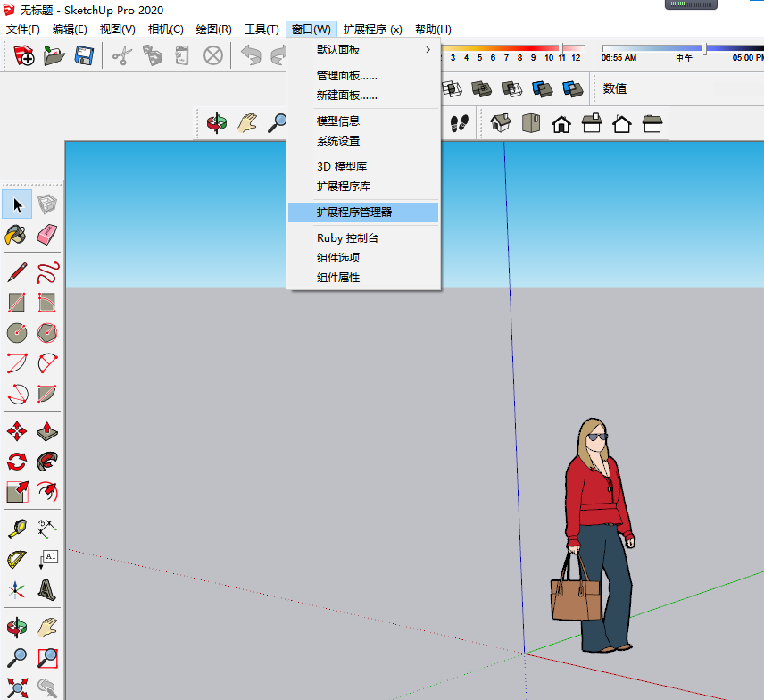
Task: Select the Rectangle drawing tool
Action: click(16, 303)
